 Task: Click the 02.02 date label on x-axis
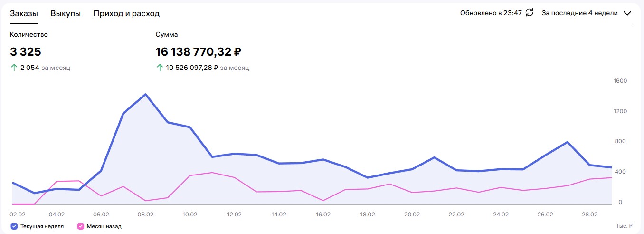click(18, 214)
